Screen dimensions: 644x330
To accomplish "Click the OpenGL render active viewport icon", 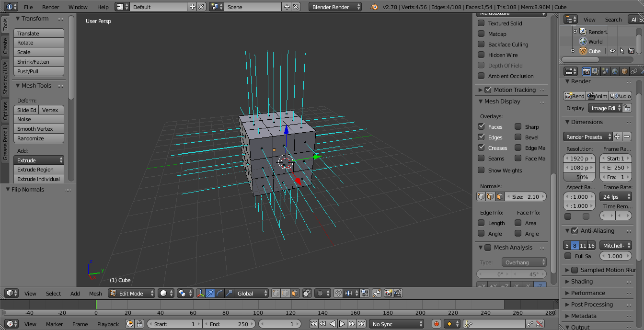I will tap(388, 293).
